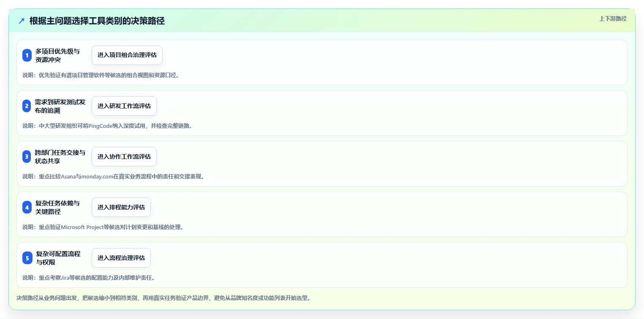Choose 进入排程能力评估
Image resolution: width=644 pixels, height=319 pixels.
click(121, 207)
